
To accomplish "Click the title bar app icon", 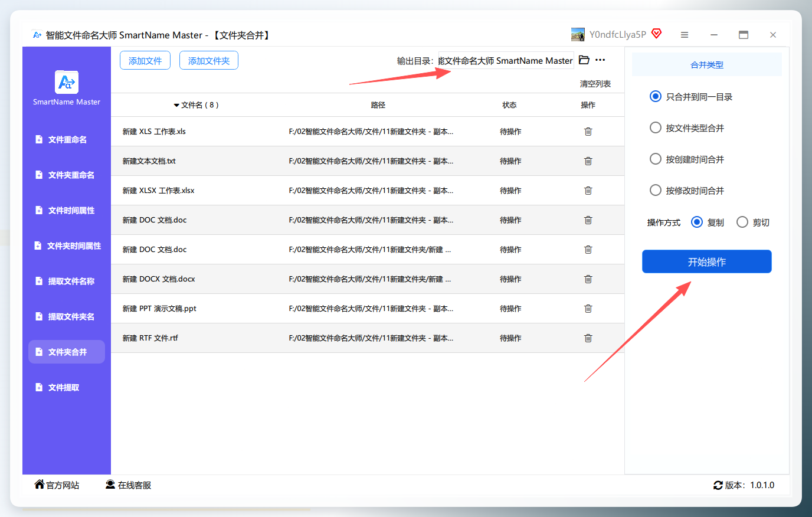I will 37,35.
